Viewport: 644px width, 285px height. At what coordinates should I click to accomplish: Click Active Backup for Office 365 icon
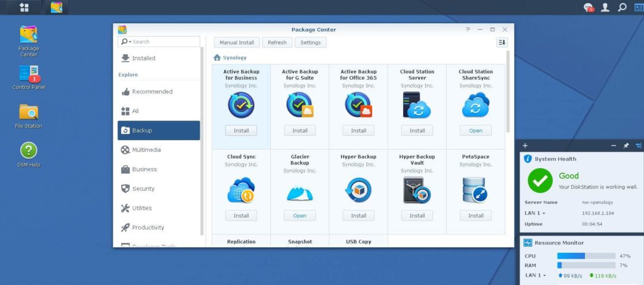coord(358,105)
